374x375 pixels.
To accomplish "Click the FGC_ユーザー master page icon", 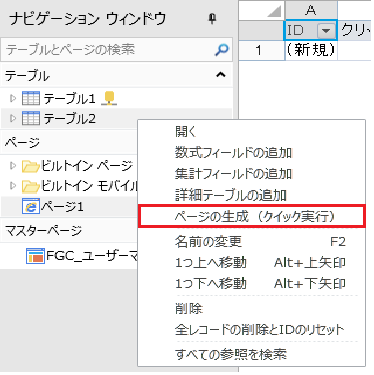I will coord(35,256).
